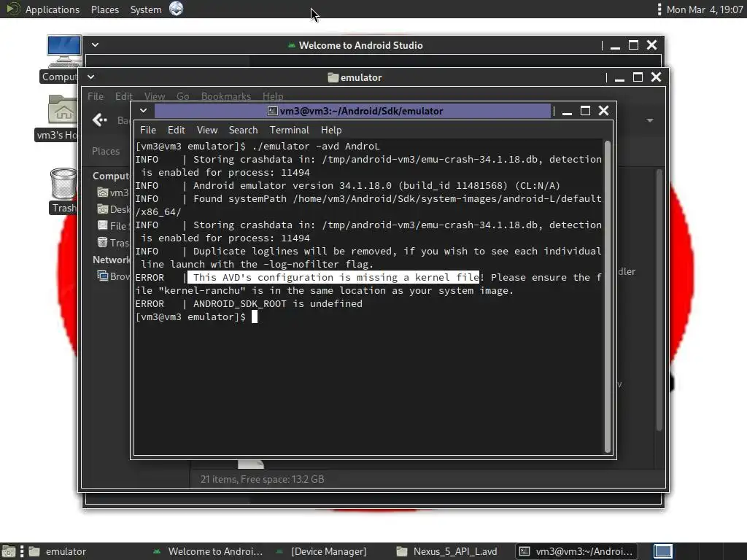Image resolution: width=747 pixels, height=560 pixels.
Task: Click the Places sidebar selector in file manager
Action: [x=106, y=151]
